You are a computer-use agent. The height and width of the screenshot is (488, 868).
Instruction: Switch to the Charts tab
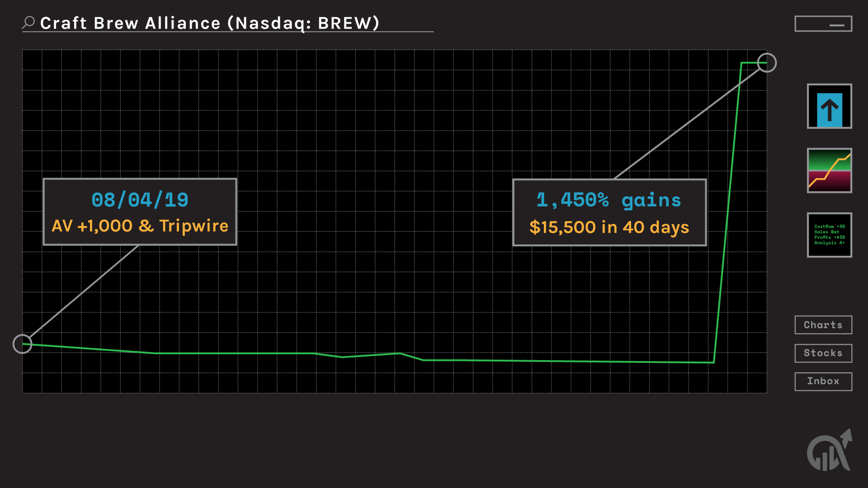click(823, 325)
